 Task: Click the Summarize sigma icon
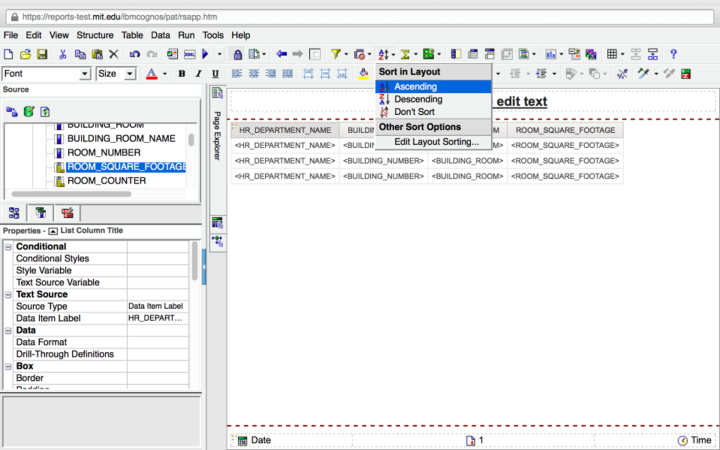tap(406, 54)
